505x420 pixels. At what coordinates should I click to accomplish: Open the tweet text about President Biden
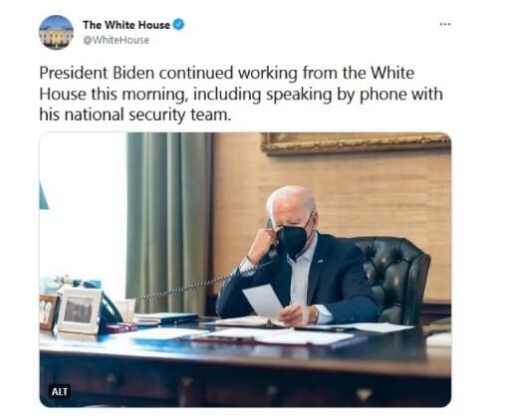pos(241,94)
